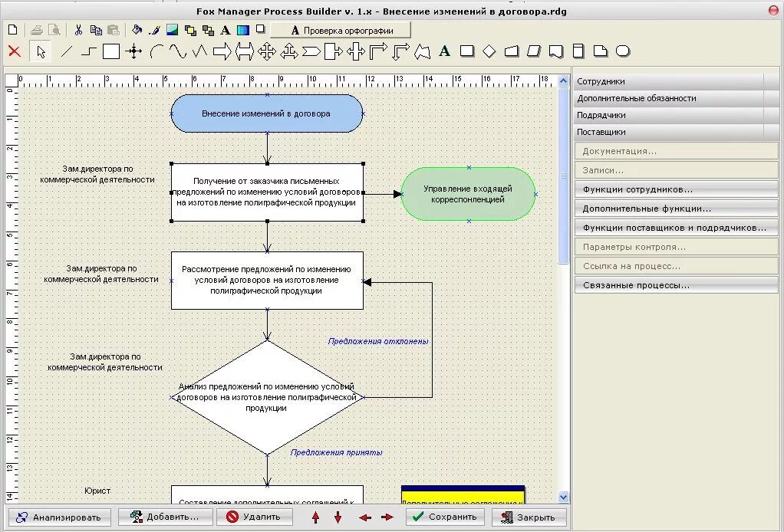Click the Добавить... button
784x532 pixels.
coord(166,517)
